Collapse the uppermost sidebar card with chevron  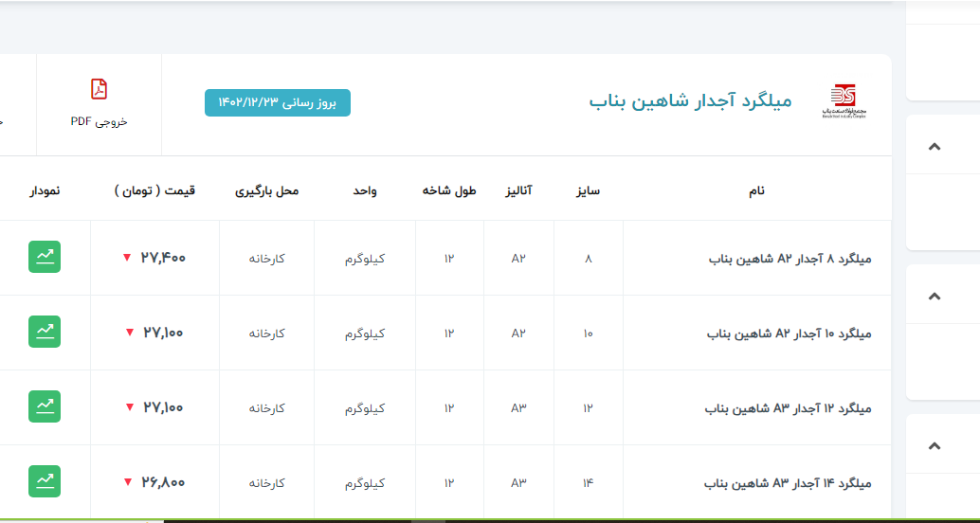point(935,146)
